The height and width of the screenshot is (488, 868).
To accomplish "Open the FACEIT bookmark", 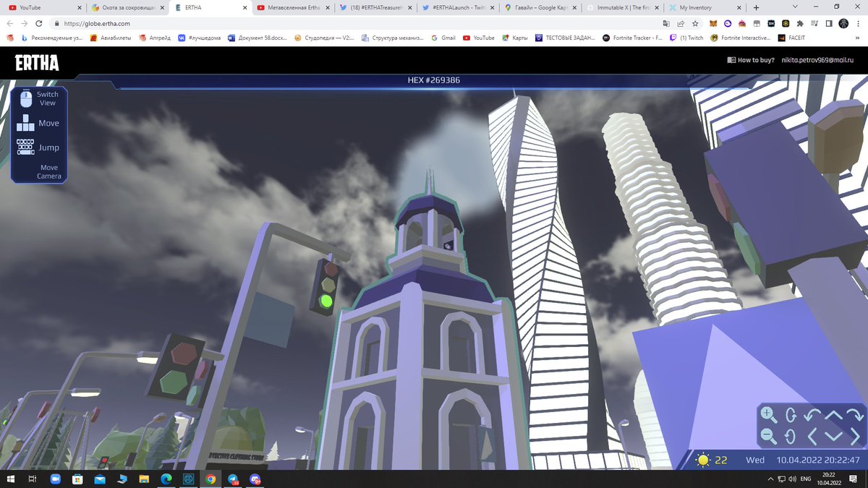I will (792, 38).
